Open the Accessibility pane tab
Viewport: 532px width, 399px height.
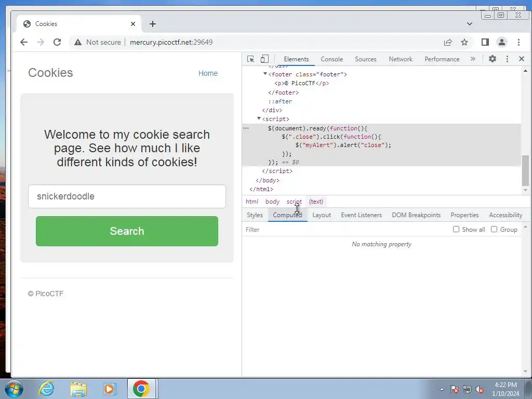click(x=506, y=215)
